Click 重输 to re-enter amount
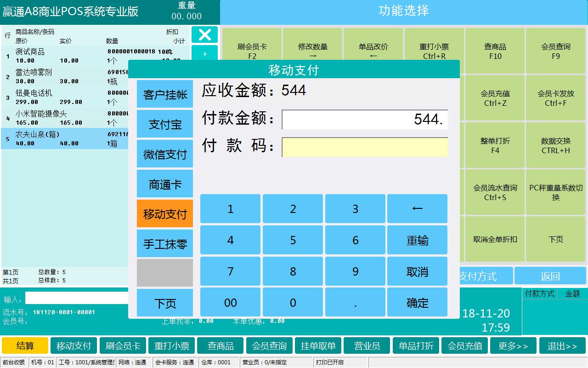Viewport: 588px width, 368px height. pyautogui.click(x=417, y=240)
